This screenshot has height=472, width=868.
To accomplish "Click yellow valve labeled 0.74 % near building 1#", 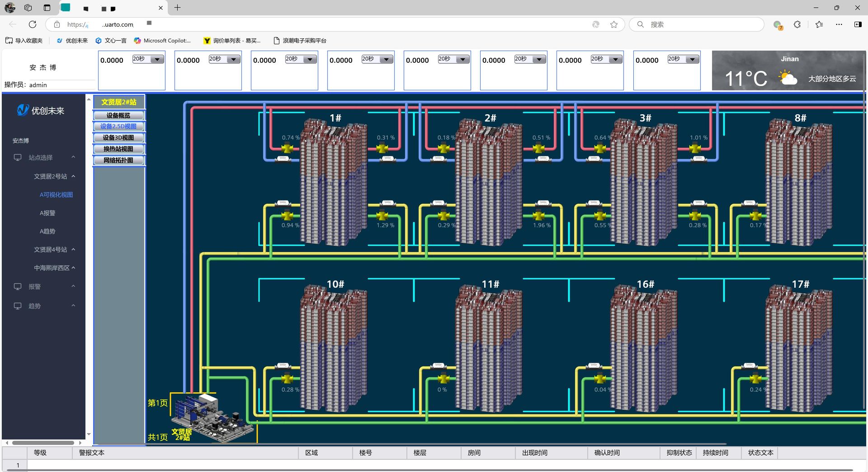I will pos(287,148).
